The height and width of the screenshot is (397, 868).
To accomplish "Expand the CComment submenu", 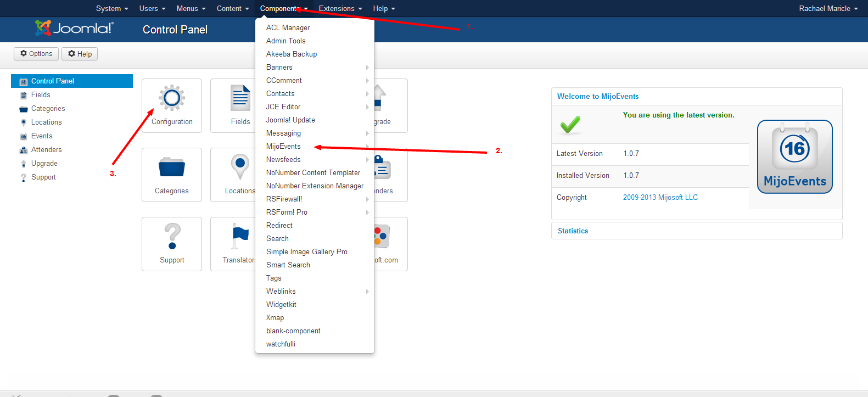I will 315,81.
